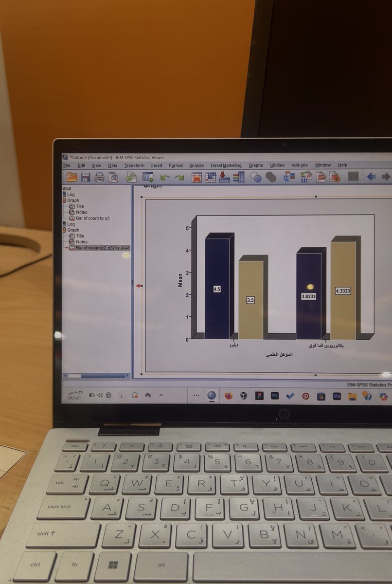Click the Go to Variable icon with red arrow
This screenshot has width=392, height=584.
point(224,177)
